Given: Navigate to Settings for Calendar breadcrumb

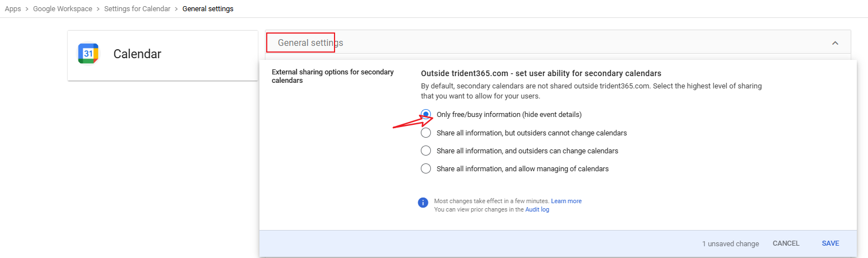Looking at the screenshot, I should [x=137, y=9].
